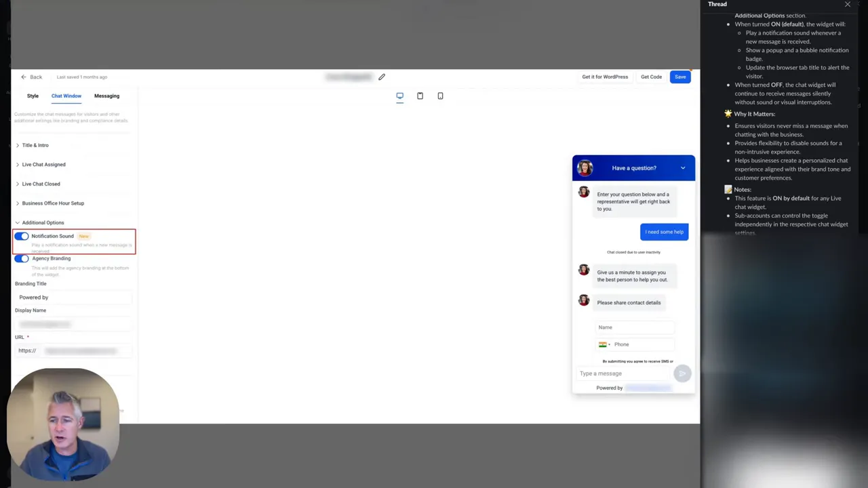The width and height of the screenshot is (868, 488).
Task: Click 'Notes:' heading in Thread panel
Action: click(743, 190)
